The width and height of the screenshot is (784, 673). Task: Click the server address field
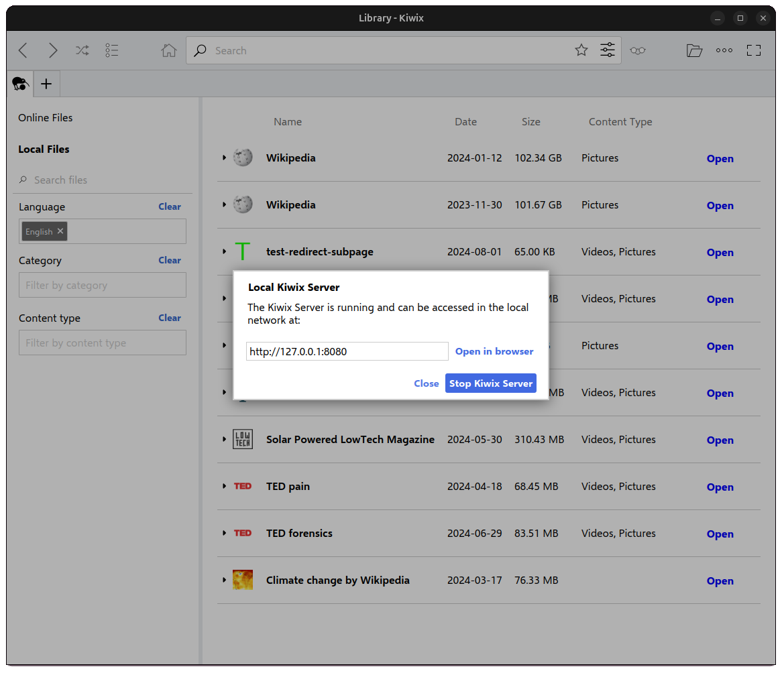tap(347, 351)
